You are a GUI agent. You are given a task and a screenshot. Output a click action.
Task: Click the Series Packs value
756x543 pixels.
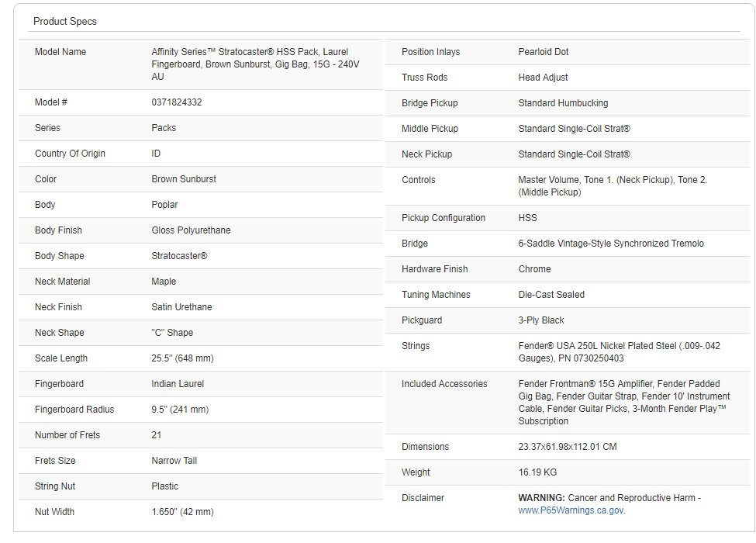164,128
